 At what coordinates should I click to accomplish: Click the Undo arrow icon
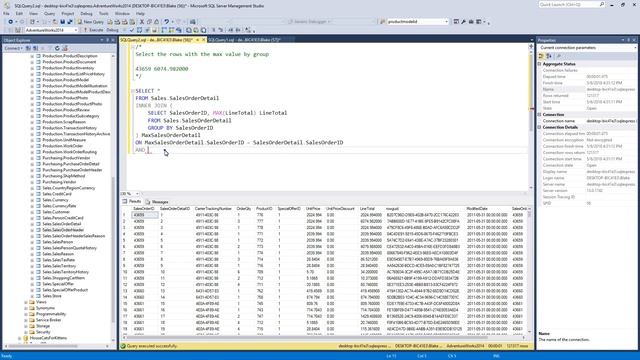(x=167, y=22)
